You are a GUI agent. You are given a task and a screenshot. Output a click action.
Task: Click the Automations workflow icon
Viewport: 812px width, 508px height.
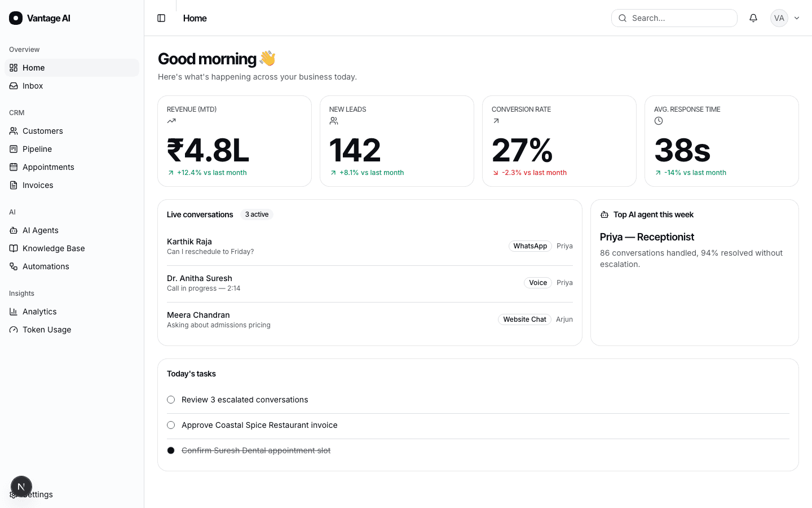[x=14, y=266]
